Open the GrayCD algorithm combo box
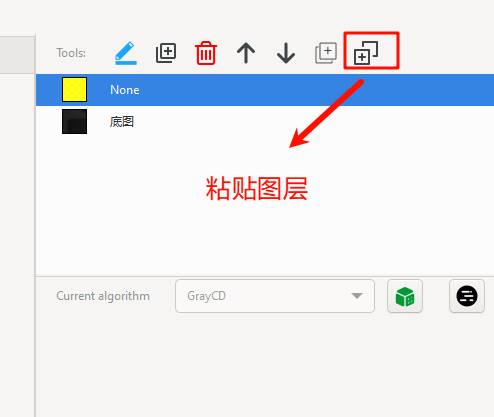Screen dimensions: 494x417 click(275, 296)
